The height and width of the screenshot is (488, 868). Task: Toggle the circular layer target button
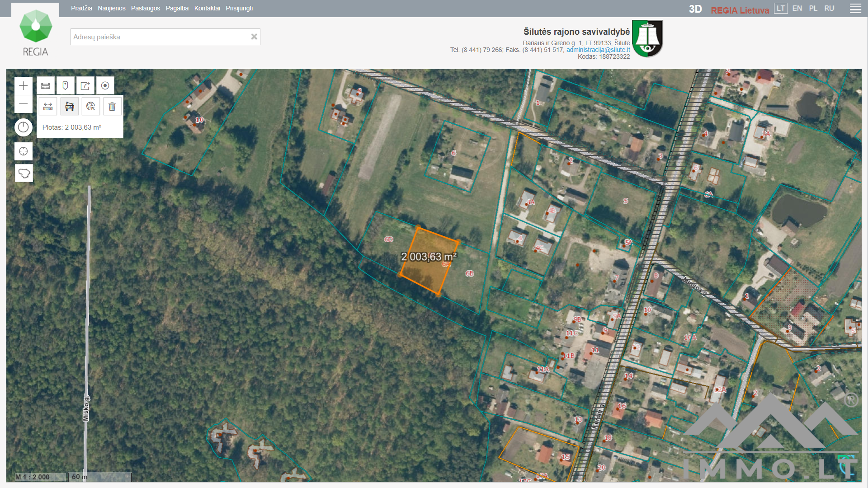[105, 86]
